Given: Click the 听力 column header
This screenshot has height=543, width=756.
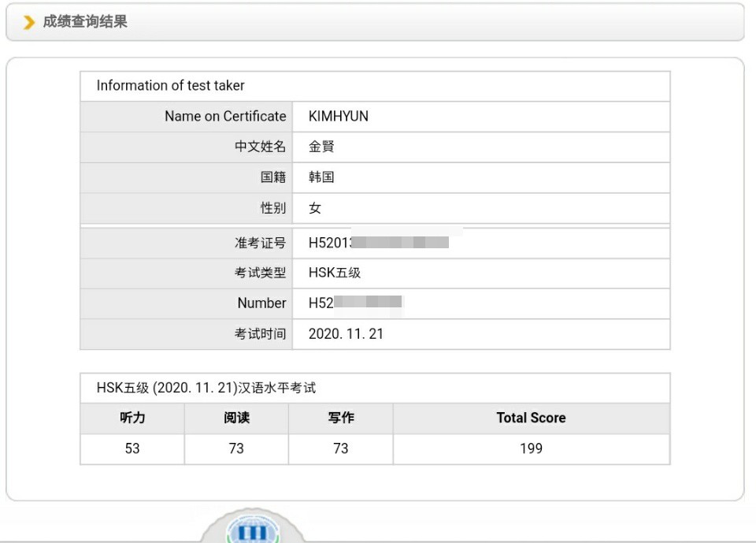Looking at the screenshot, I should 132,418.
